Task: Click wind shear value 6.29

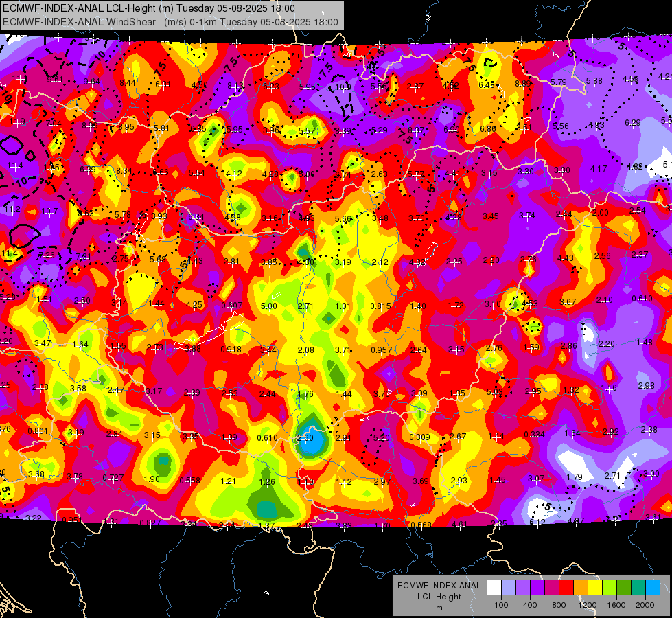Action: (x=633, y=123)
